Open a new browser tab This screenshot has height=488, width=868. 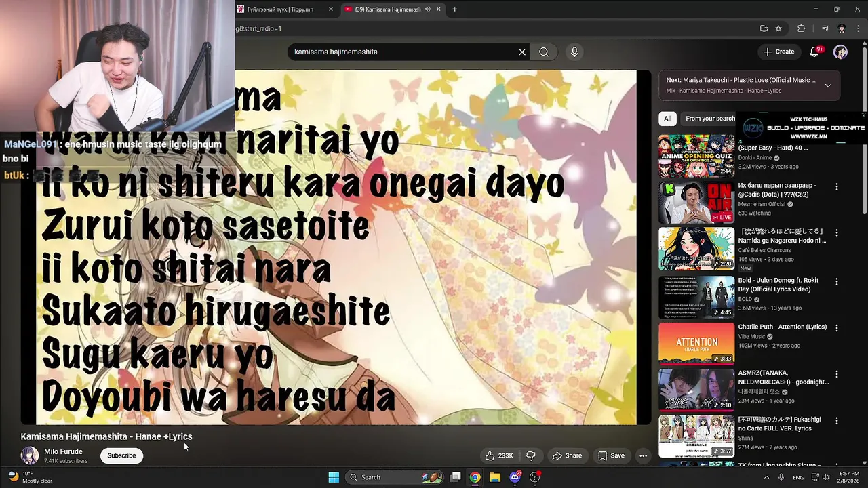(x=454, y=9)
